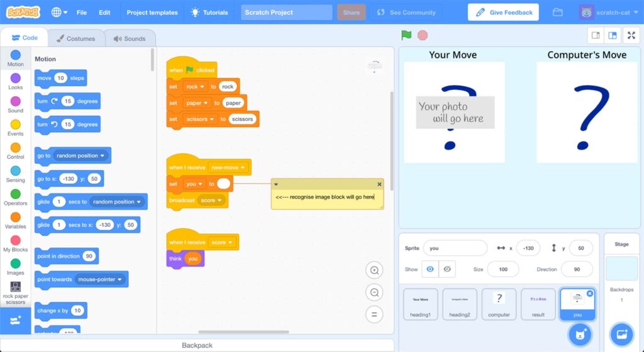Image resolution: width=644 pixels, height=352 pixels.
Task: Open the scratch-cat account dropdown
Action: tap(609, 13)
